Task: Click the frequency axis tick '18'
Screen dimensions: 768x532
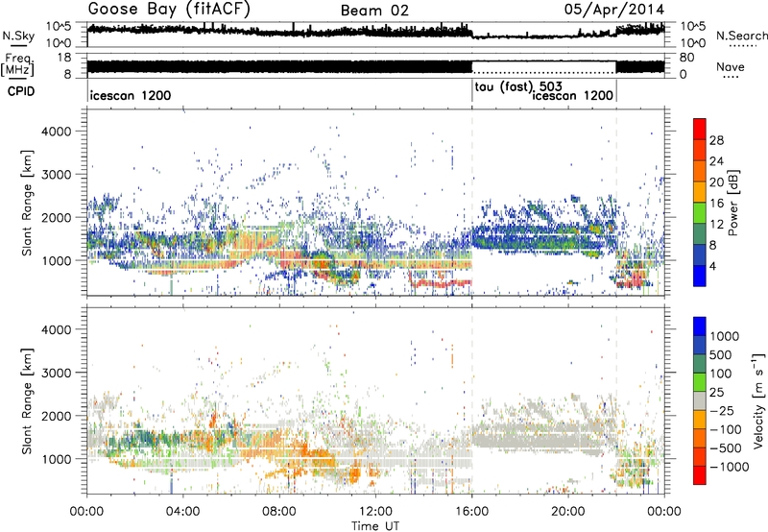Action: coord(64,58)
